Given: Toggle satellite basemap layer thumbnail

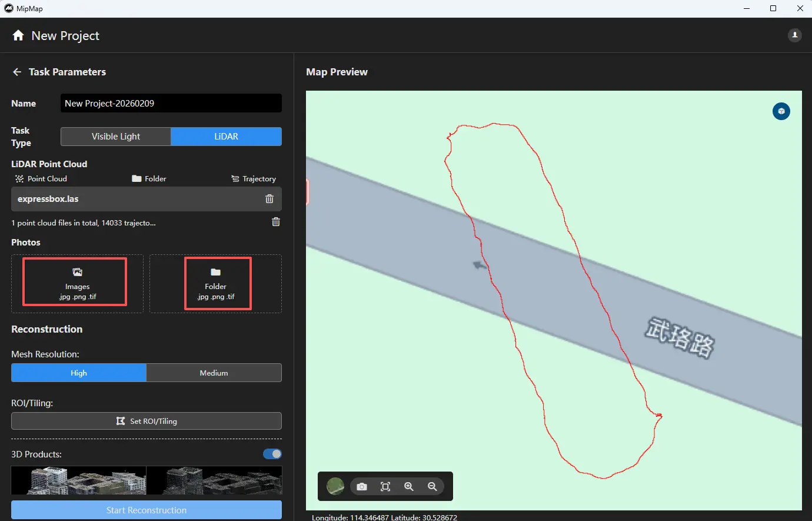Looking at the screenshot, I should [x=335, y=487].
